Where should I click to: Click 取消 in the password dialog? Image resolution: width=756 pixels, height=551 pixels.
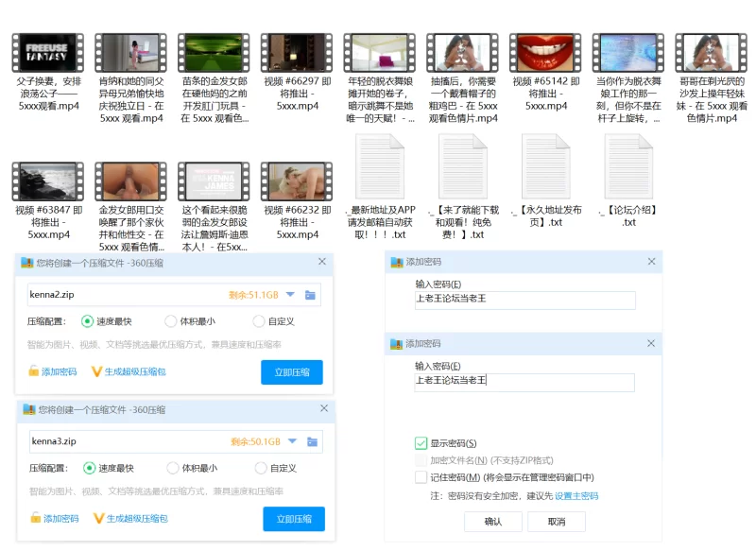coord(557,522)
